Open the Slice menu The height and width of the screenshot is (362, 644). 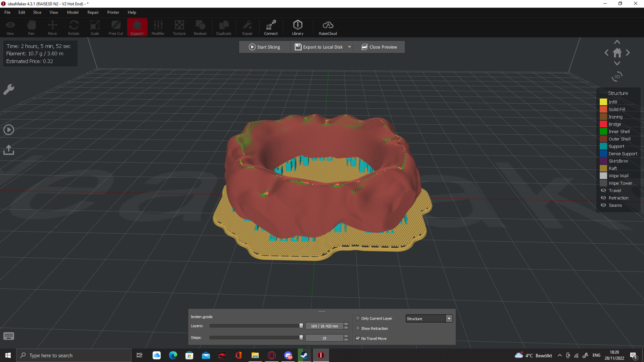pos(37,12)
